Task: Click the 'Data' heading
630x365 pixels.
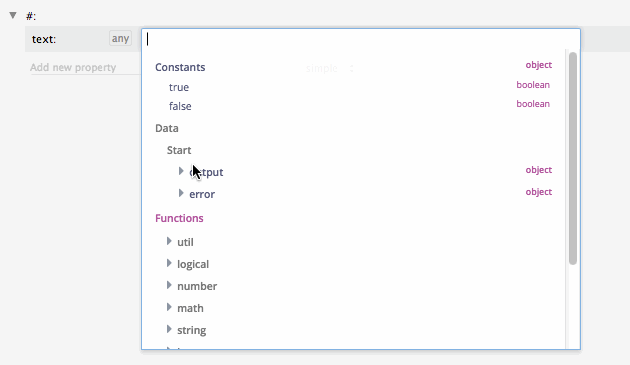Action: (167, 128)
